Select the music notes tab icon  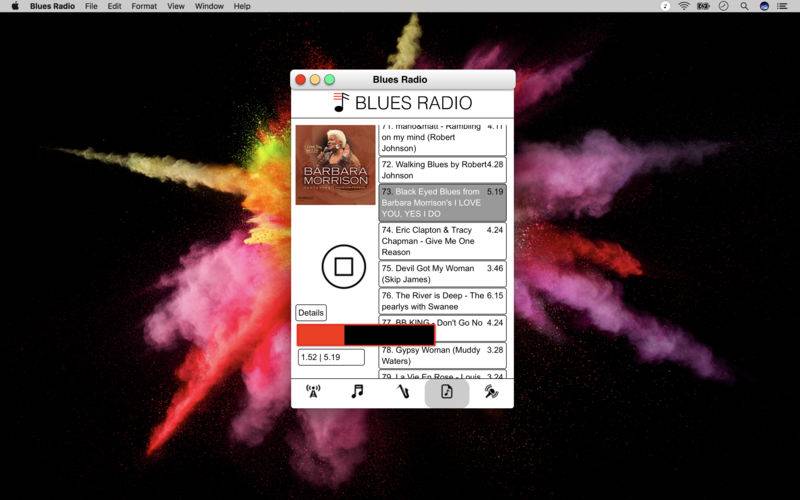coord(357,392)
